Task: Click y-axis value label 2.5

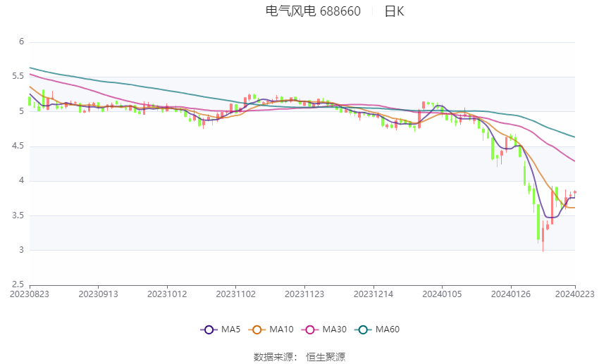Action: tap(18, 284)
